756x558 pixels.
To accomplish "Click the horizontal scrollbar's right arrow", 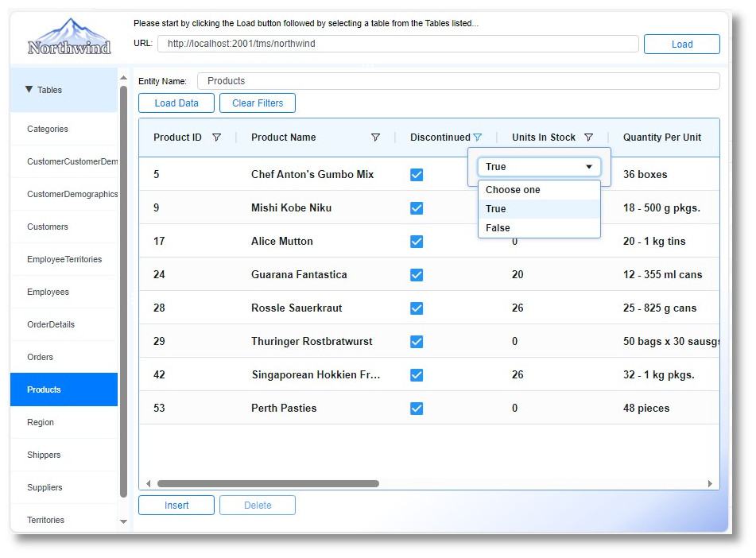I will click(710, 482).
